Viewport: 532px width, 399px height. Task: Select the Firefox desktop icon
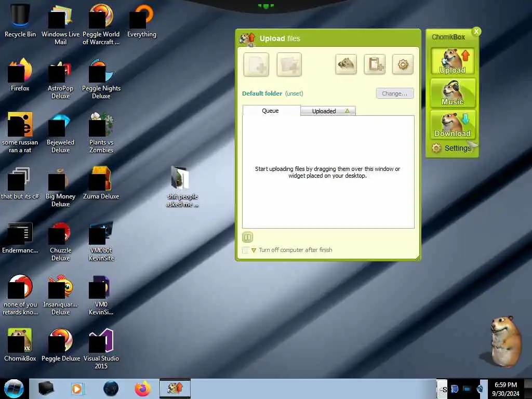20,75
